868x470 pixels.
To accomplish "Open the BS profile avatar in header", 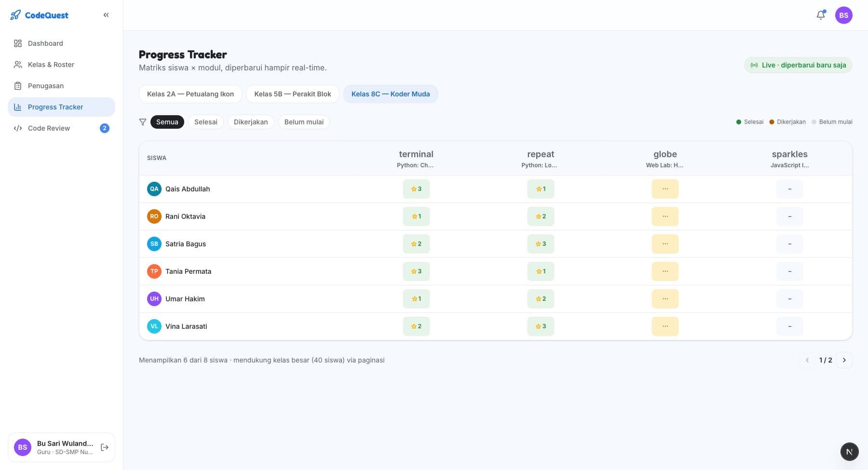I will pyautogui.click(x=844, y=15).
